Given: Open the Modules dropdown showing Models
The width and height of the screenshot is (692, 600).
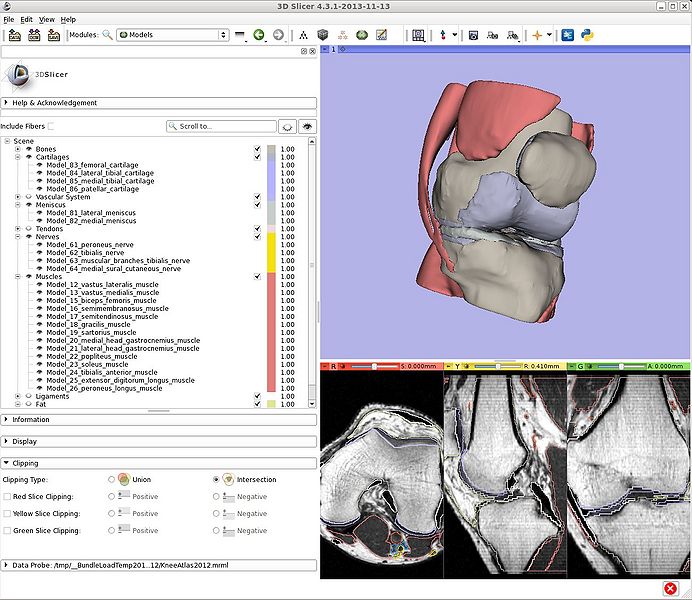Looking at the screenshot, I should coord(172,35).
